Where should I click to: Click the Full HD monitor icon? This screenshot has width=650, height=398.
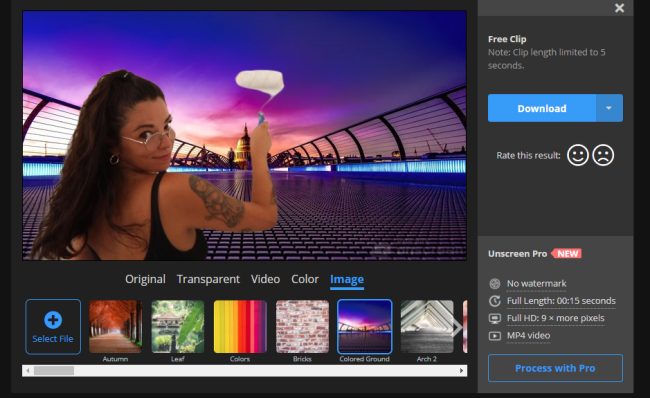point(495,318)
